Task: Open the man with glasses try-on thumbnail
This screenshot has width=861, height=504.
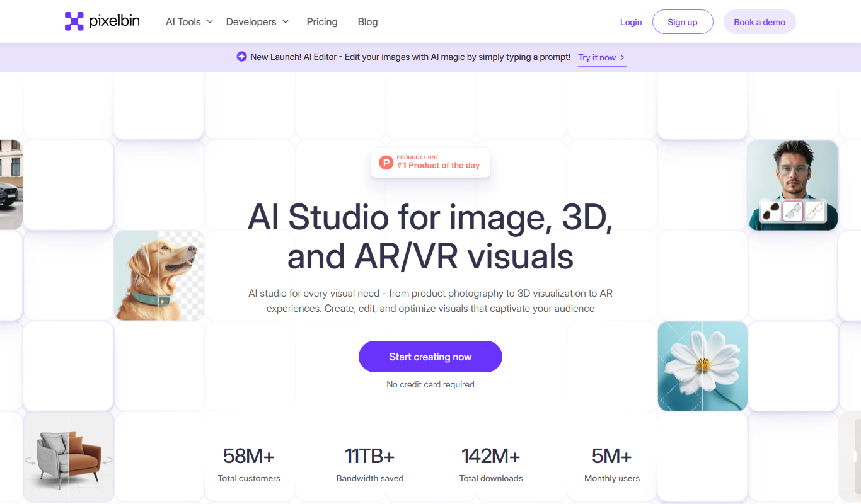Action: pyautogui.click(x=793, y=185)
